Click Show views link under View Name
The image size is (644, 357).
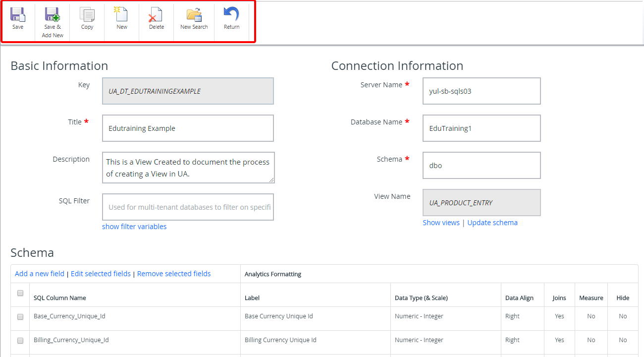(441, 223)
